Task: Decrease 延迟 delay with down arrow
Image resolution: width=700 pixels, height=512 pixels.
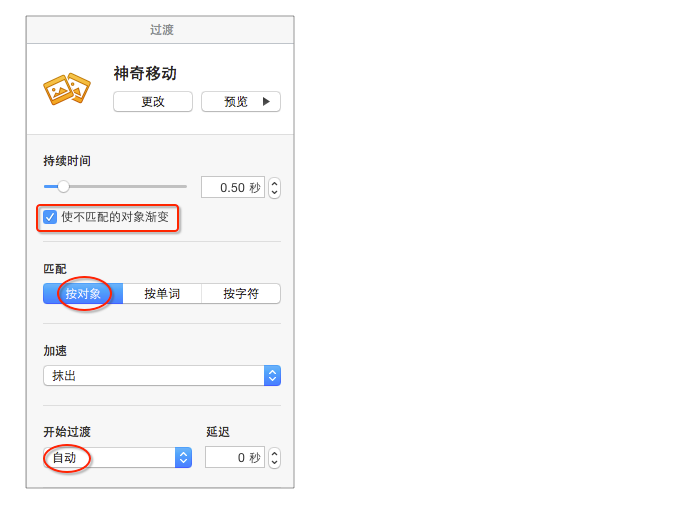Action: (275, 464)
